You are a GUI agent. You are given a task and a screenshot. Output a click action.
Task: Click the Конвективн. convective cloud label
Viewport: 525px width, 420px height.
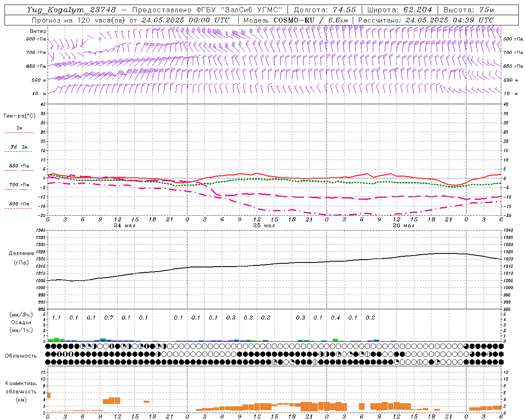pyautogui.click(x=21, y=383)
